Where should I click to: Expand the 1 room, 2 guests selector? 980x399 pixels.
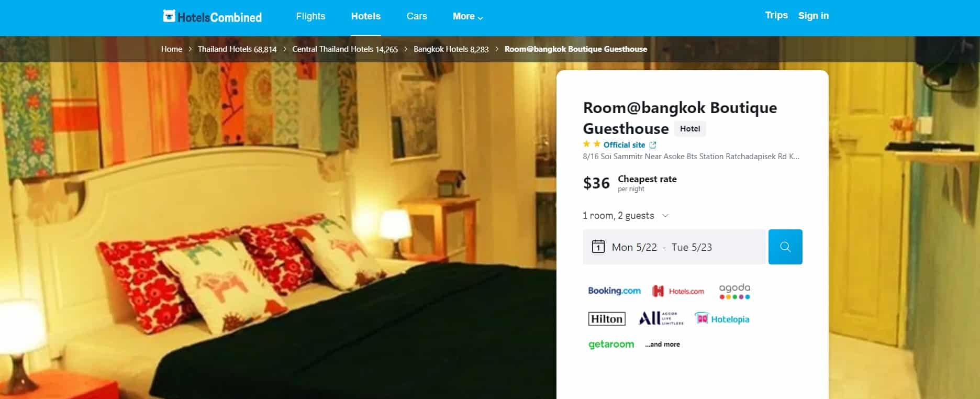tap(626, 216)
